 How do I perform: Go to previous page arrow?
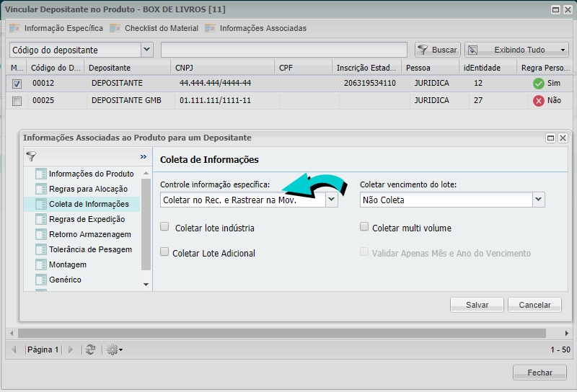14,349
